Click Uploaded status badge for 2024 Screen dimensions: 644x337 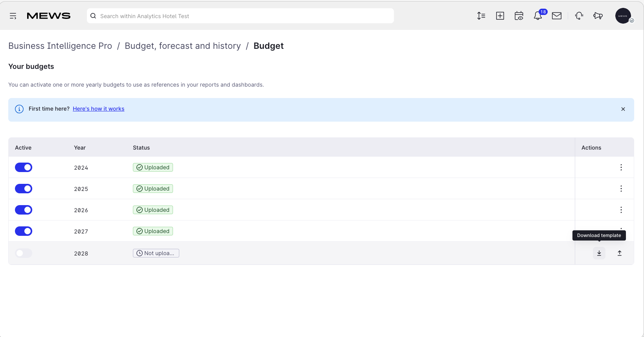point(153,167)
